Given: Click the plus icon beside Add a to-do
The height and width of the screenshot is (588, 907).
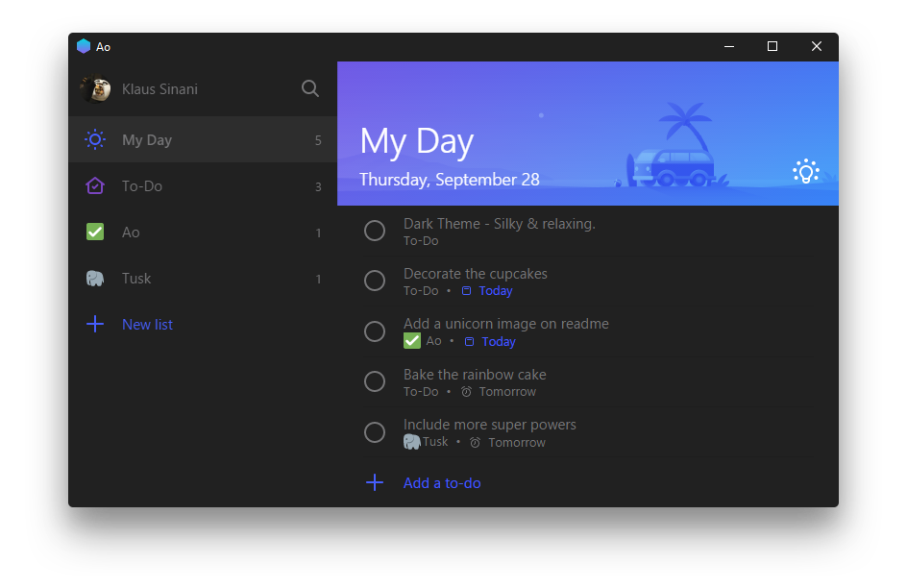Looking at the screenshot, I should click(375, 482).
